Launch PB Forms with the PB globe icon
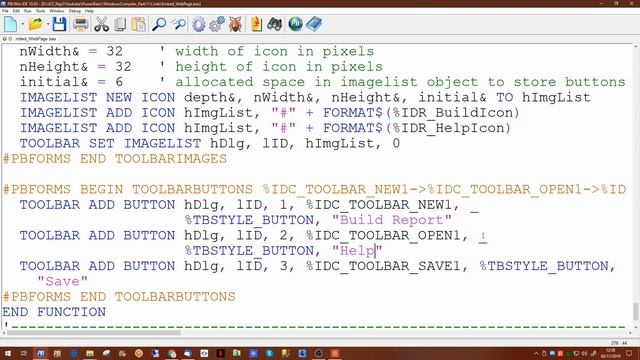The width and height of the screenshot is (640, 360). [x=296, y=24]
